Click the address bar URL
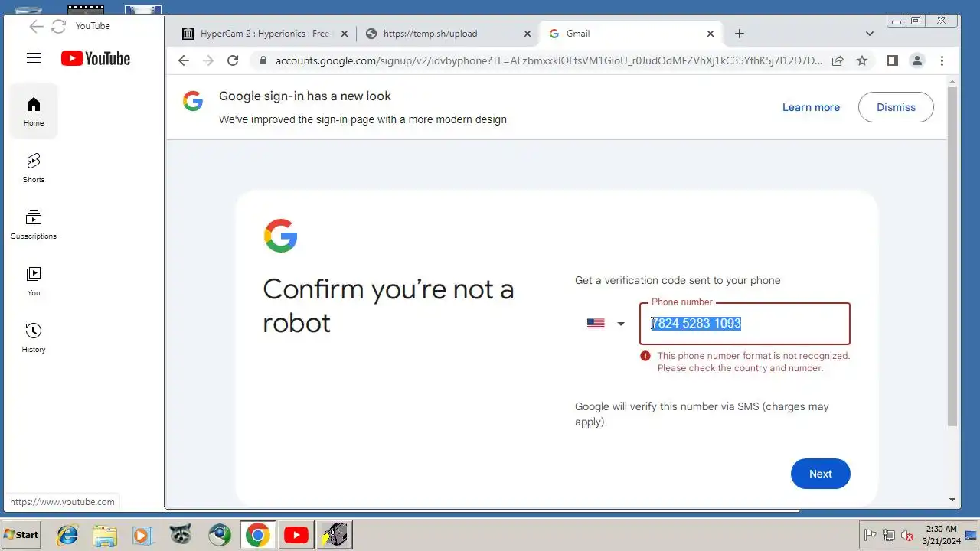The image size is (980, 551). 549,60
